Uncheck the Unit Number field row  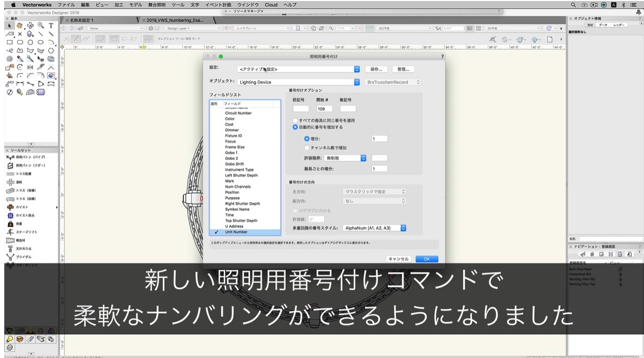tap(244, 232)
